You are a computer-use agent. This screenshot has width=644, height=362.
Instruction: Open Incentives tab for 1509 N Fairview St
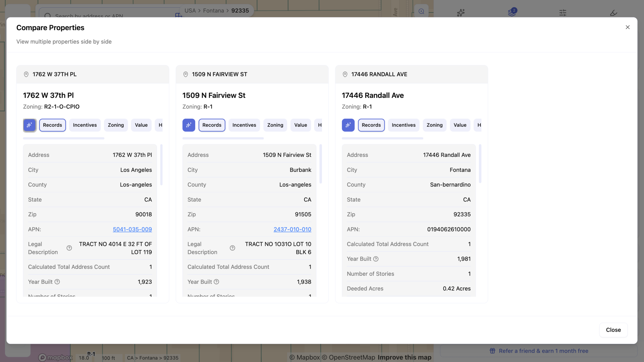click(244, 125)
